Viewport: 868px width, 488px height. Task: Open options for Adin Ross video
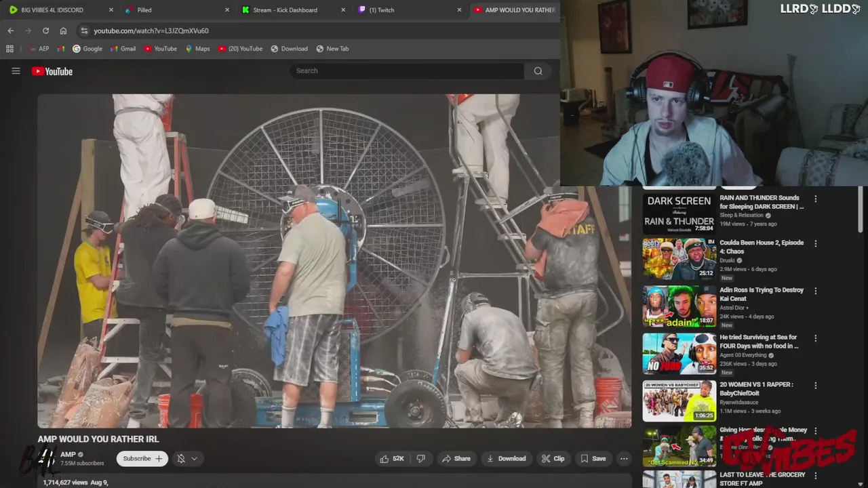coord(816,291)
